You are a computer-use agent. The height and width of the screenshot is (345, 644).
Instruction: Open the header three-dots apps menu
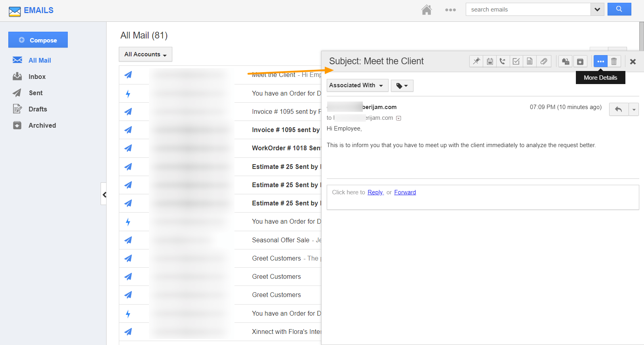tap(450, 10)
